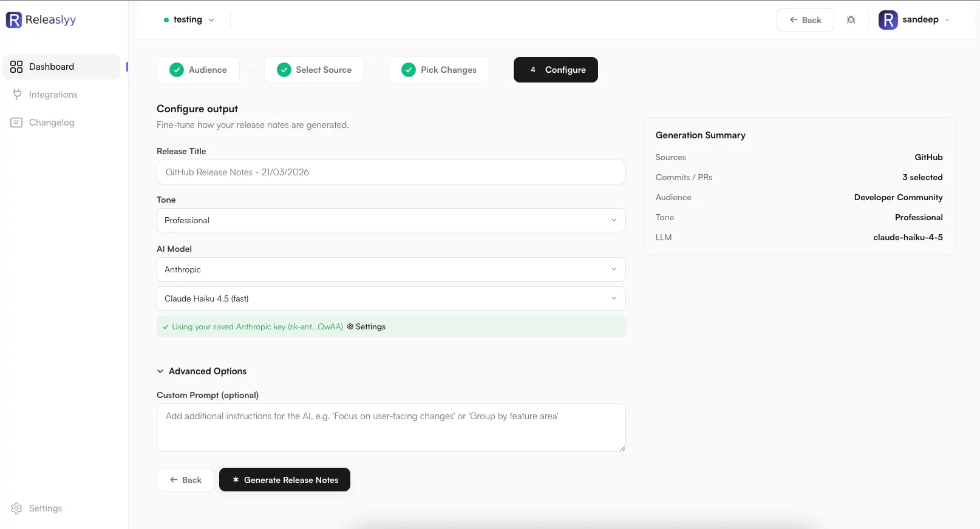Click the GitHub value in Generation Summary

(x=928, y=157)
